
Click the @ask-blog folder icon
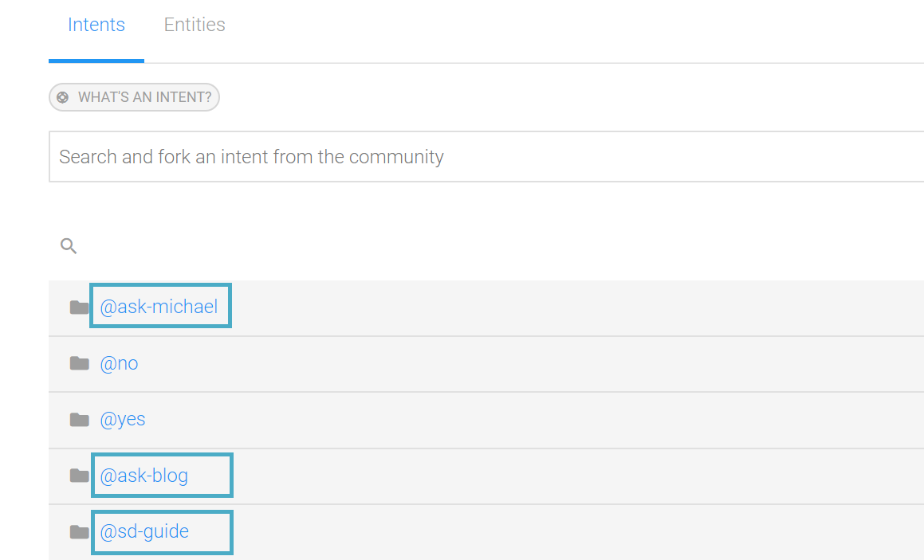coord(79,476)
